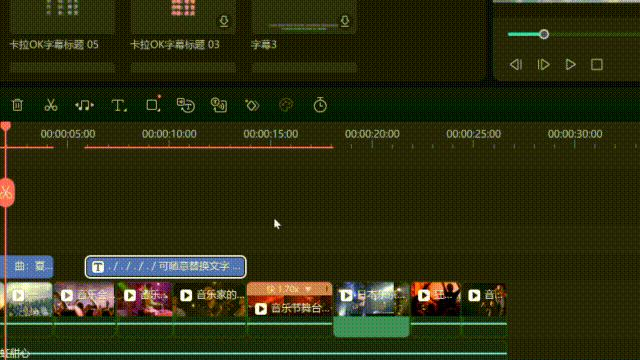Click the T icon on the selected text clip
Image resolution: width=640 pixels, height=360 pixels.
(x=98, y=267)
